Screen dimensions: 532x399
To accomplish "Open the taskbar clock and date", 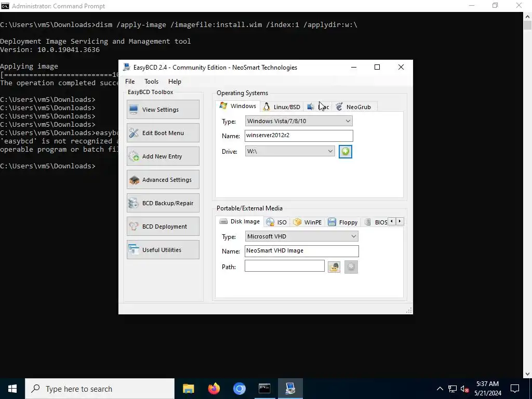I will [488, 389].
